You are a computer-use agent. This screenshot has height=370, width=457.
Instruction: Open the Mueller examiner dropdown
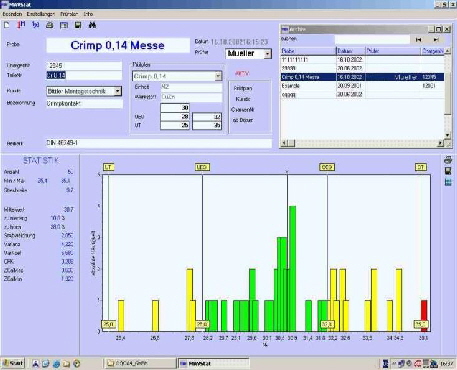(268, 54)
